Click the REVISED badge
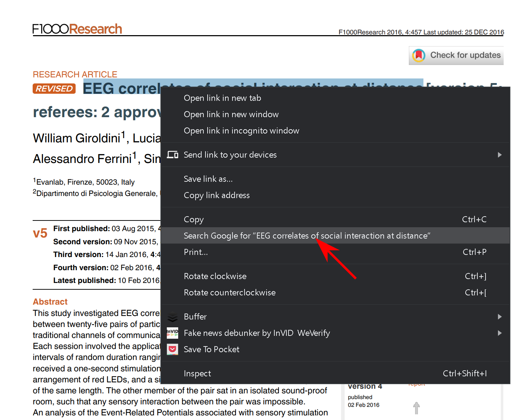The height and width of the screenshot is (420, 526). pyautogui.click(x=54, y=89)
